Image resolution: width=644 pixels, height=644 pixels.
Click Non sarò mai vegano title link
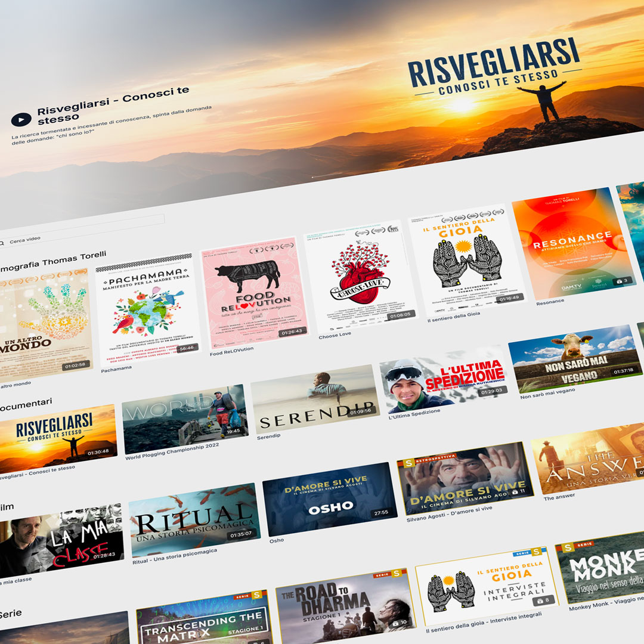(547, 393)
